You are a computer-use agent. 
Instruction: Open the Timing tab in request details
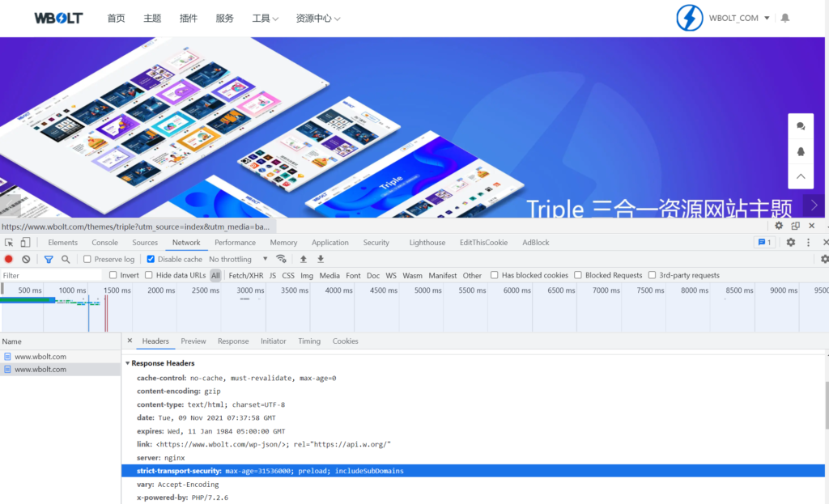pyautogui.click(x=309, y=341)
